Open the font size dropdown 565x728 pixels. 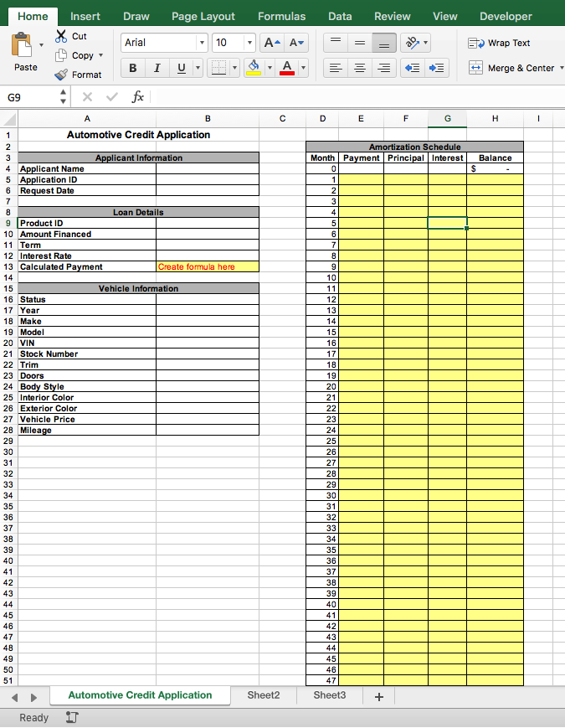pyautogui.click(x=249, y=43)
